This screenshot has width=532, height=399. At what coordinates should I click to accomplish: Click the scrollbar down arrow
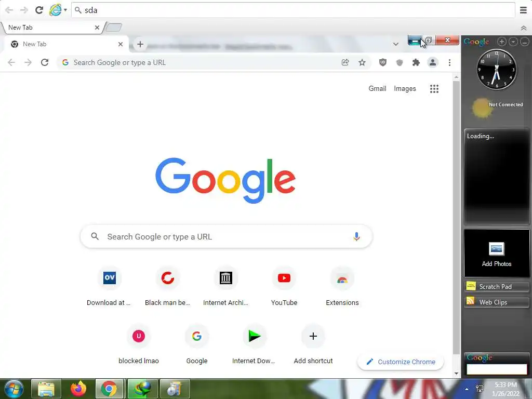tap(456, 374)
